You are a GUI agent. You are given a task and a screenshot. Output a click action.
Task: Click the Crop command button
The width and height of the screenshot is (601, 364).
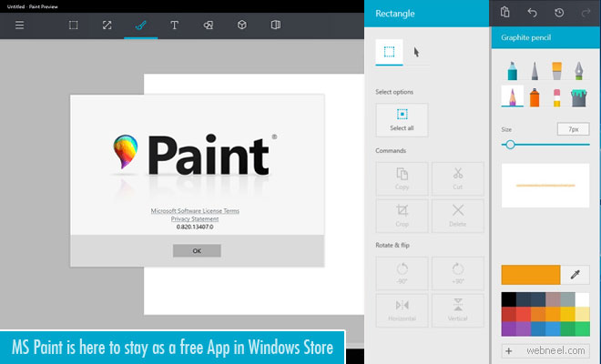(402, 216)
